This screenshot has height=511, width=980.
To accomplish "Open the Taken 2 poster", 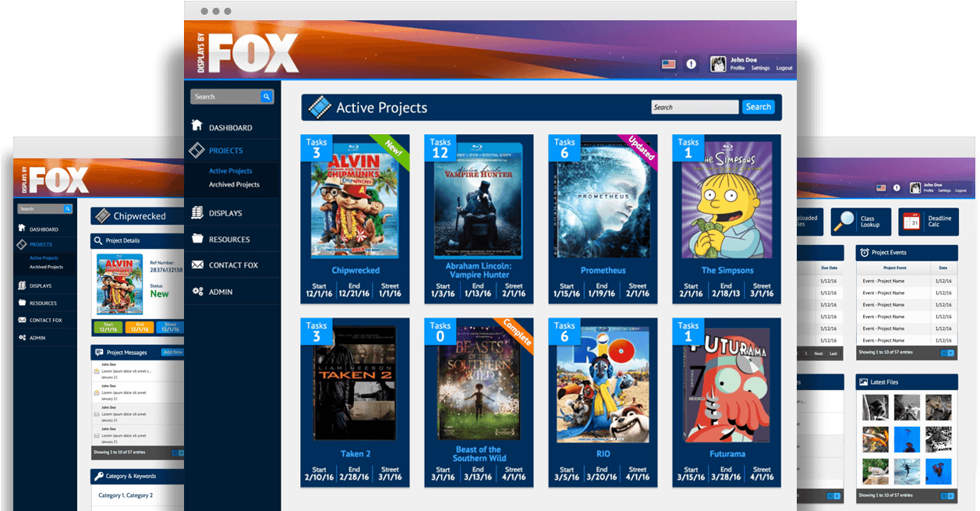I will [x=355, y=384].
